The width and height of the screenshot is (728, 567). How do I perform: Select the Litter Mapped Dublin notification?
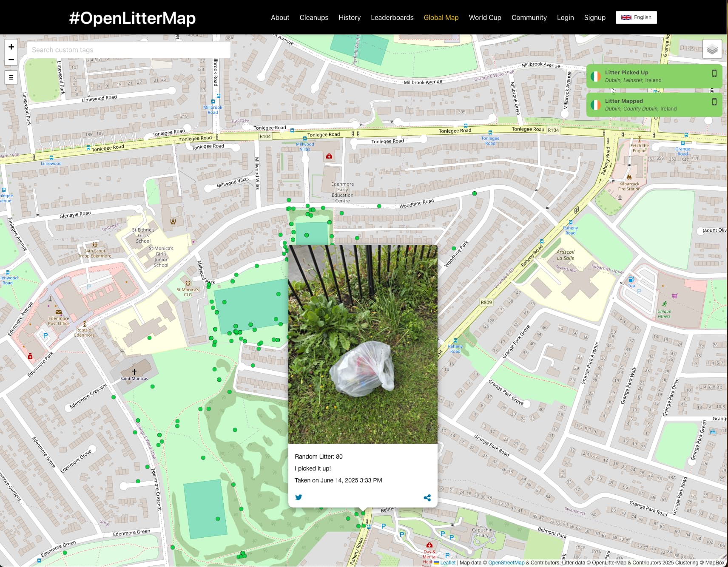pyautogui.click(x=654, y=105)
